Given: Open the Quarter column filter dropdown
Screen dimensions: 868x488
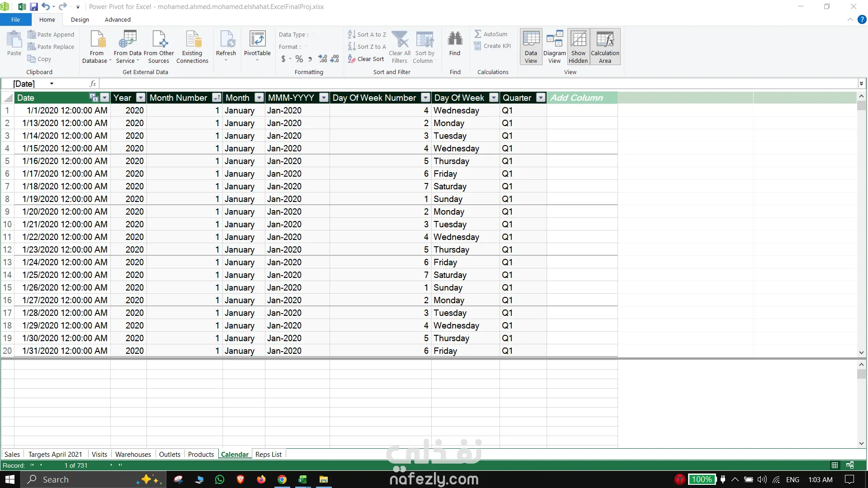Looking at the screenshot, I should 541,98.
